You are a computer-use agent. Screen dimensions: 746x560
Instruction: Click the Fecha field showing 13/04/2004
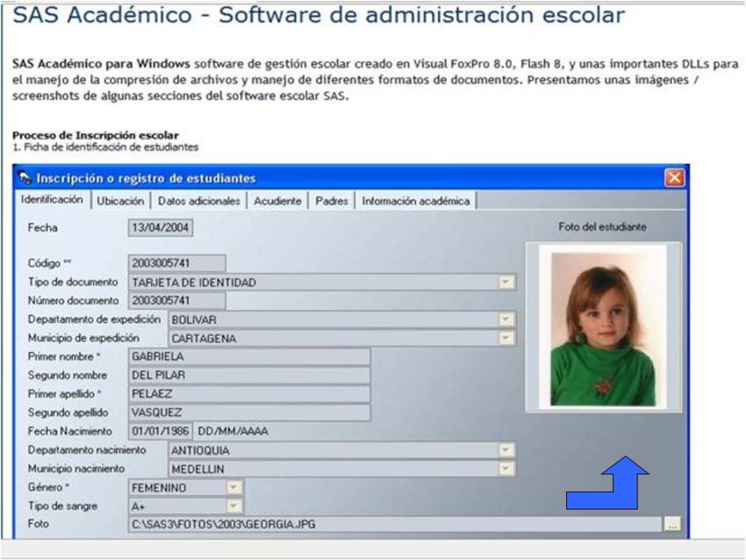(160, 228)
